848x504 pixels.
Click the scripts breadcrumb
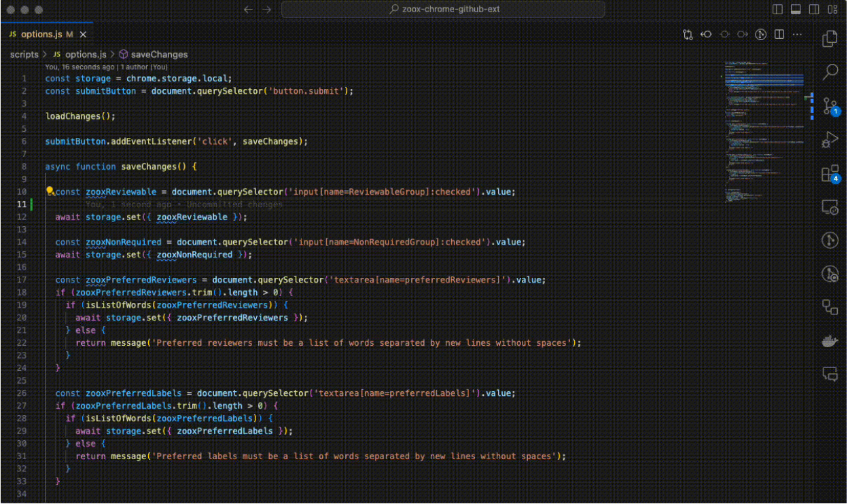(24, 54)
